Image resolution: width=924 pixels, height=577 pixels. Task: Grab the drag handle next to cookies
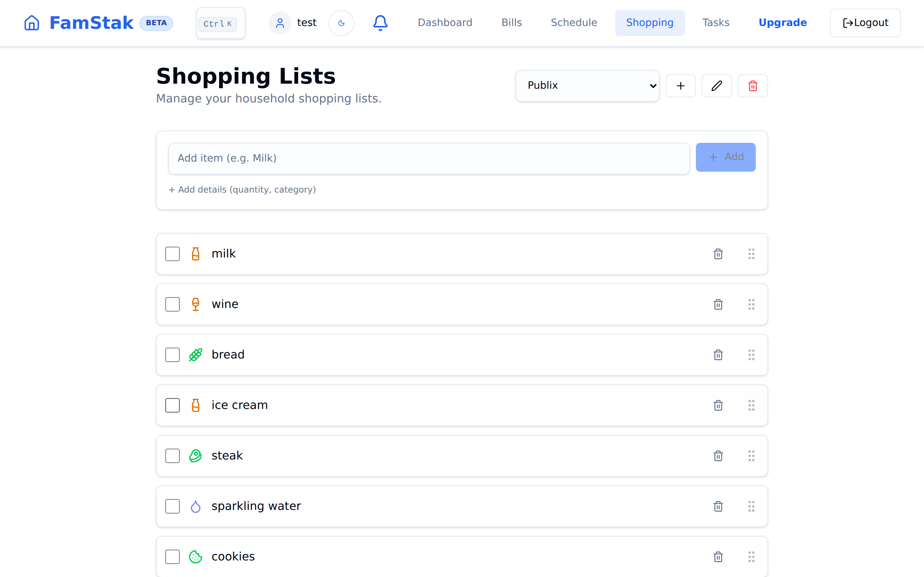751,557
